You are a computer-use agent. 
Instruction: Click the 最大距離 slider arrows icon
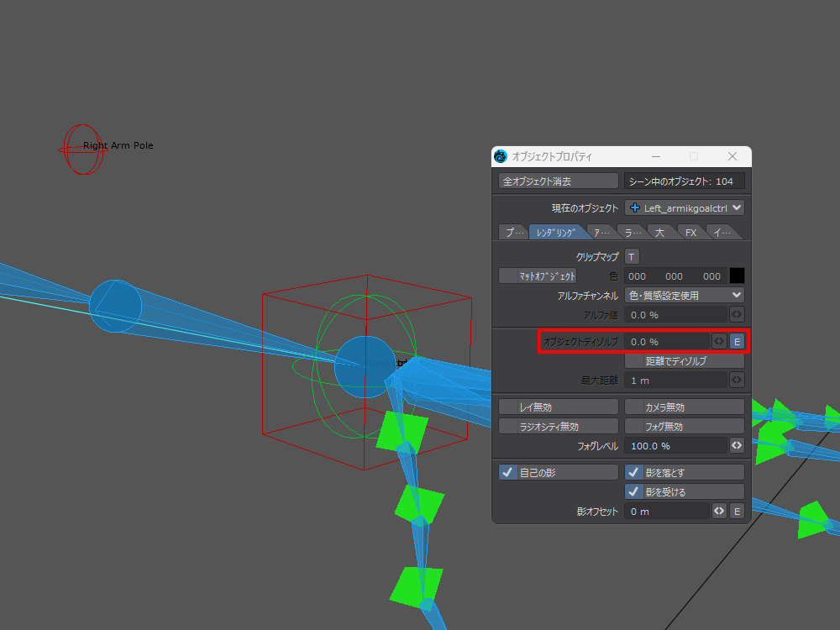tap(737, 380)
